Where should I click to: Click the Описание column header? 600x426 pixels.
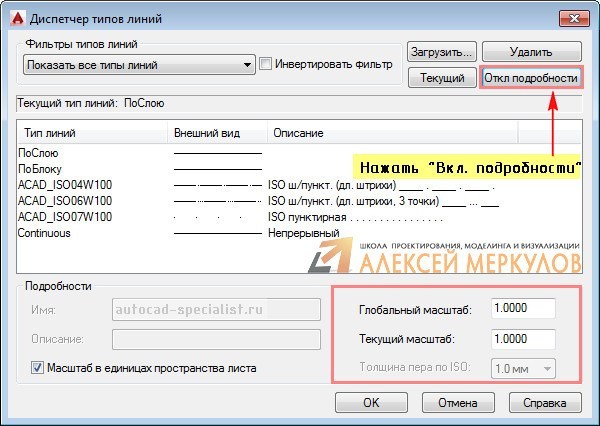tap(296, 133)
